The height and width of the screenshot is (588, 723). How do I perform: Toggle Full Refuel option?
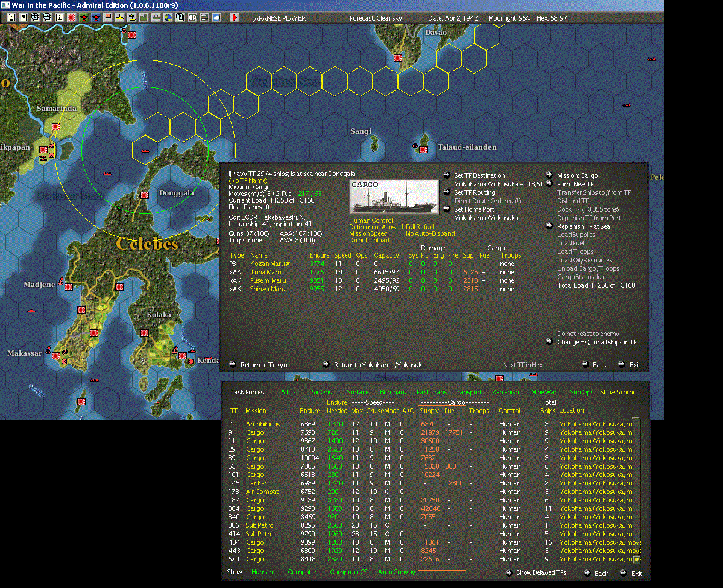(x=420, y=227)
